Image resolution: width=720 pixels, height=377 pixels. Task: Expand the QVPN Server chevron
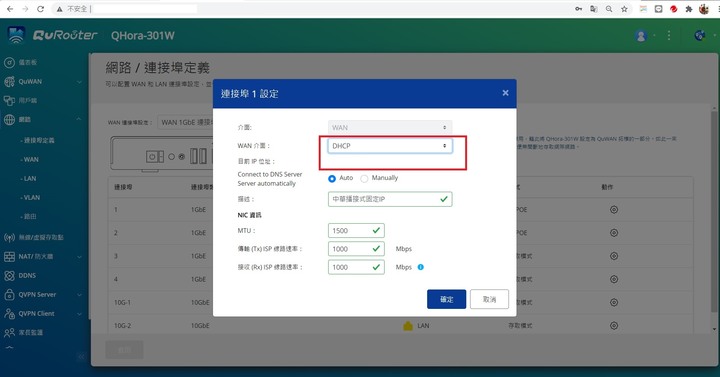pos(79,295)
